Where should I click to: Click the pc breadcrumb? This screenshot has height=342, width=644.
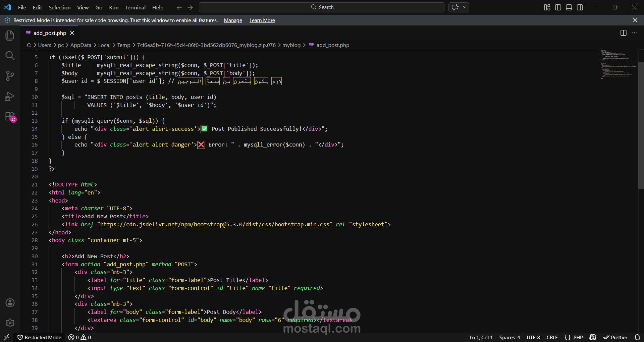[x=61, y=45]
